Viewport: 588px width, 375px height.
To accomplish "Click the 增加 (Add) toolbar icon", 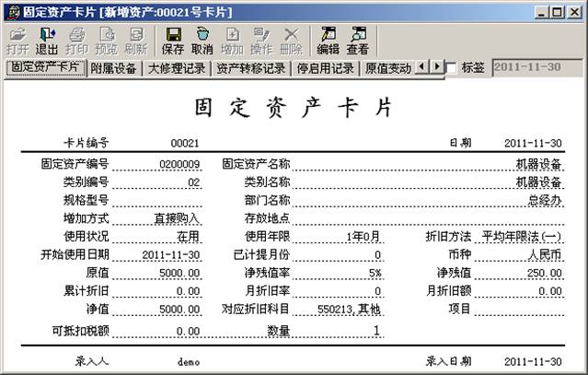I will point(232,41).
